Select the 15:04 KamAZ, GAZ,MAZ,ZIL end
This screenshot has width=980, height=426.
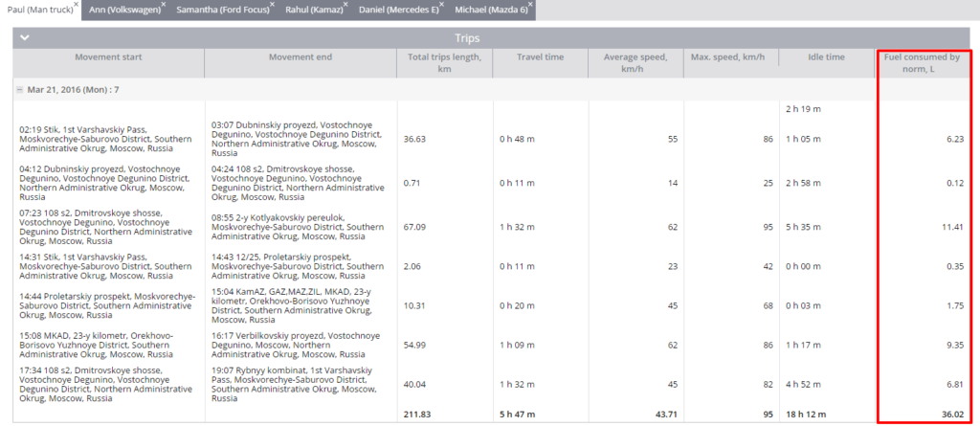tap(291, 305)
